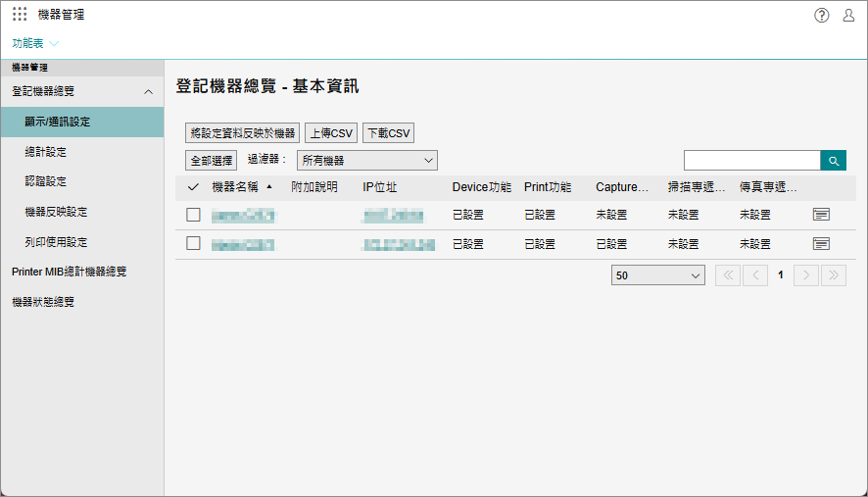This screenshot has width=868, height=497.
Task: Open the 功能表 menu
Action: pos(35,43)
